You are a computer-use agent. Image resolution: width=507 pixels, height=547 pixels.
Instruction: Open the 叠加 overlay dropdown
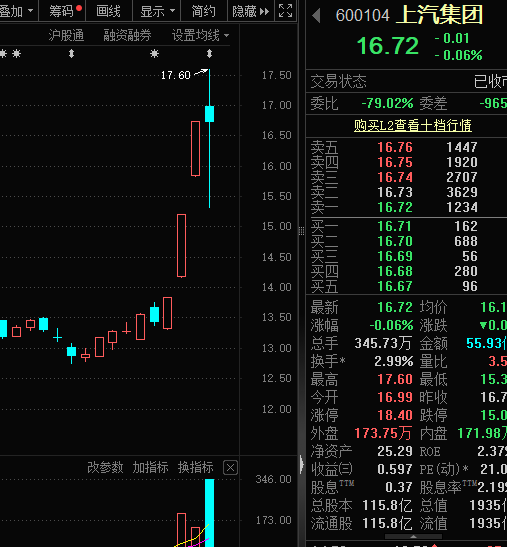point(17,12)
